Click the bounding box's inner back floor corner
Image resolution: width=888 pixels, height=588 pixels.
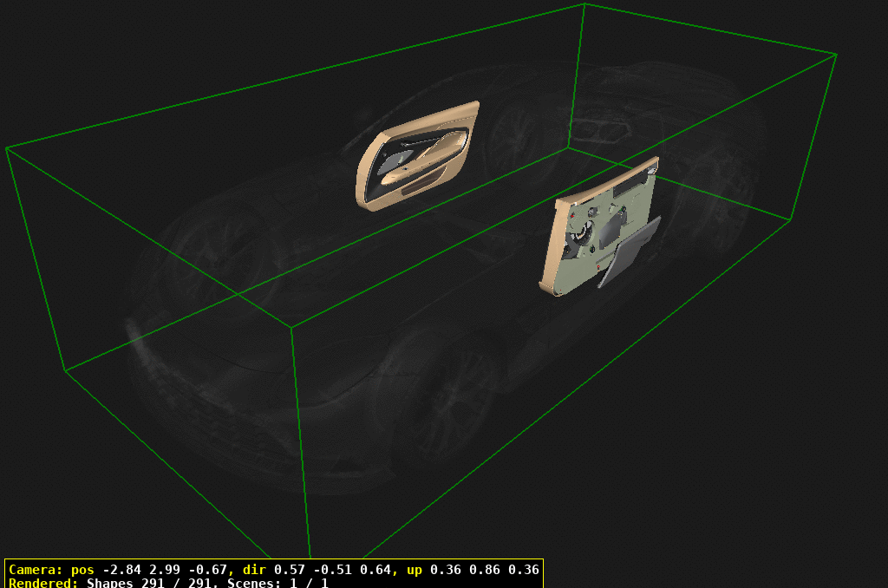[x=569, y=147]
